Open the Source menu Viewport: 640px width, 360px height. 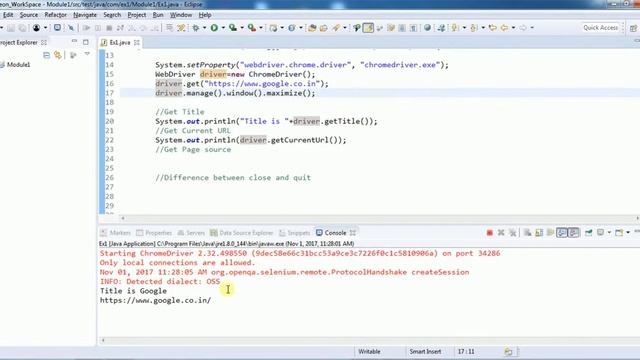point(29,15)
